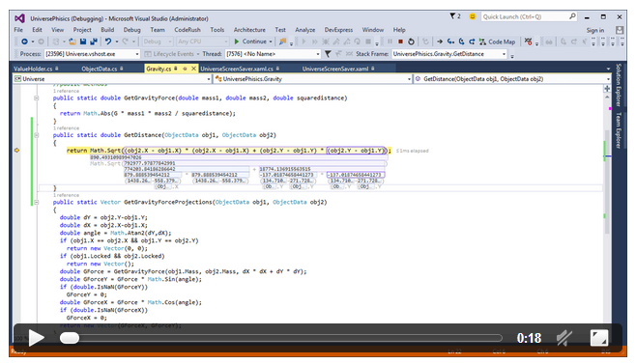636x364 pixels.
Task: Open the DevExpress menu
Action: coord(338,30)
